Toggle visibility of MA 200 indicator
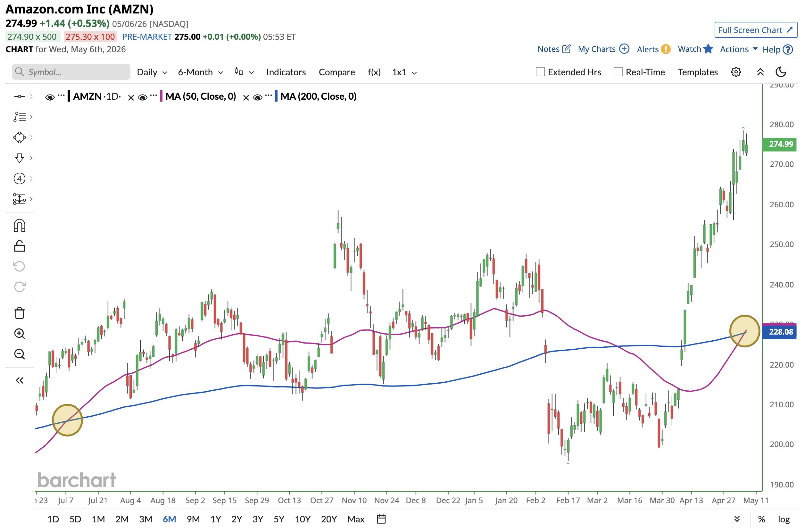Viewport: 805px width, 532px height. (x=257, y=98)
